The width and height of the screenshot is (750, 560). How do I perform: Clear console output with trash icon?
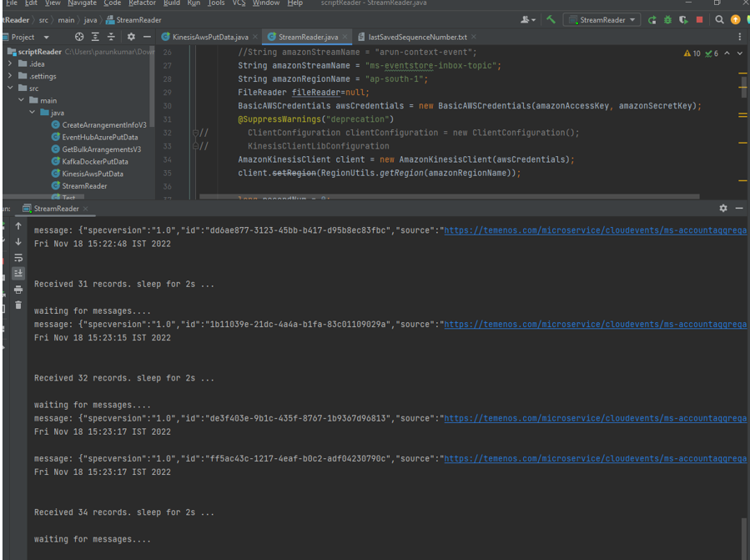point(18,305)
